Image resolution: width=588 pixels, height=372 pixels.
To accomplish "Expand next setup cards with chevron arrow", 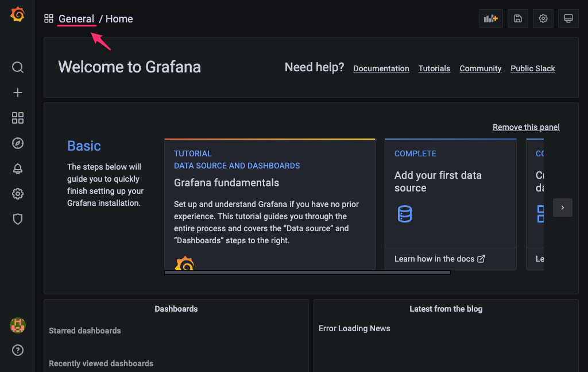I will [563, 208].
